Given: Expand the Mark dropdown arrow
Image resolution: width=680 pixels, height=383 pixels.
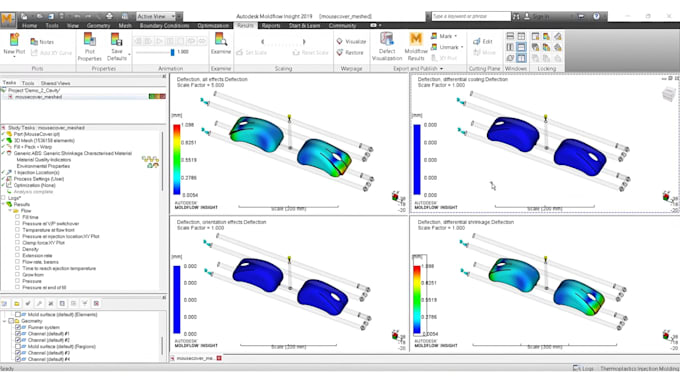Looking at the screenshot, I should pos(455,36).
